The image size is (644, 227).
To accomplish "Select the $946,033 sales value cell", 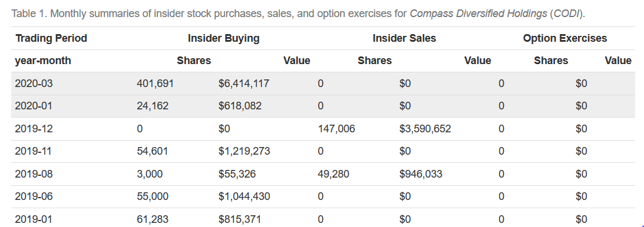I will click(421, 174).
